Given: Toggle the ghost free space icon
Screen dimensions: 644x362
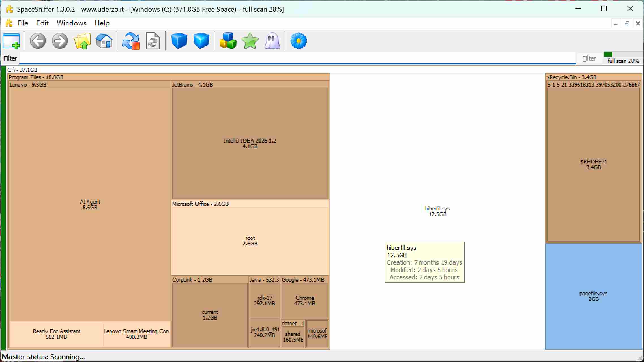Looking at the screenshot, I should tap(272, 41).
